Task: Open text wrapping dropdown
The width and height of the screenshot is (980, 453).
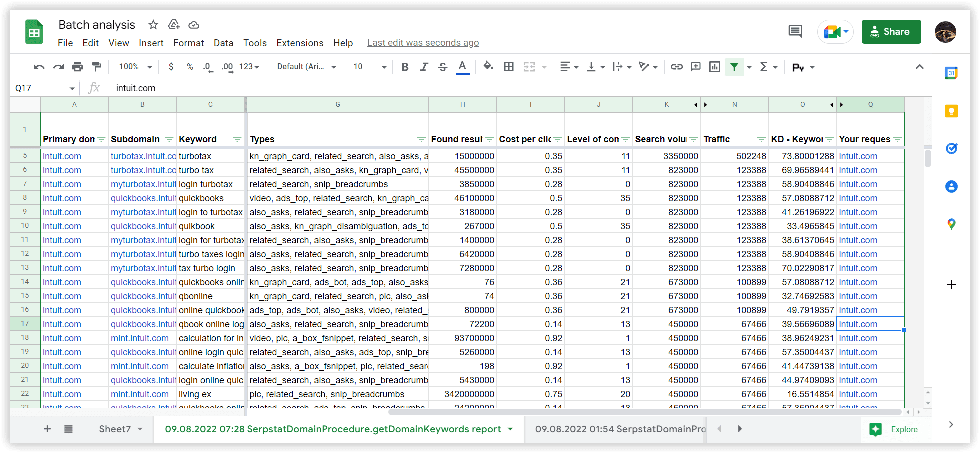Action: (x=622, y=67)
